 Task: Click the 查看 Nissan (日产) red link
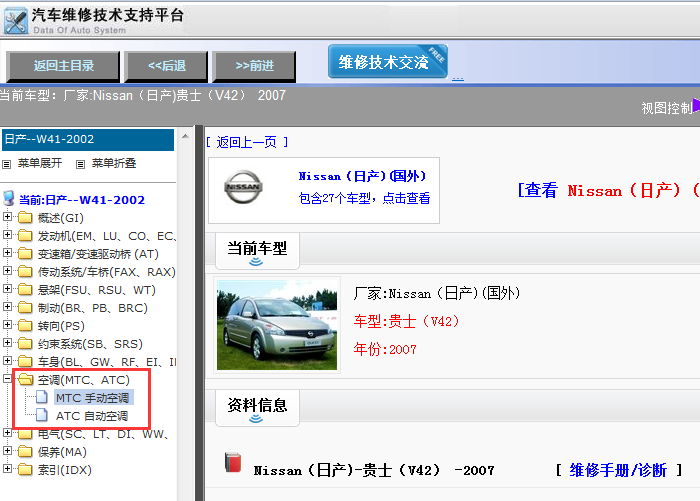(x=608, y=191)
